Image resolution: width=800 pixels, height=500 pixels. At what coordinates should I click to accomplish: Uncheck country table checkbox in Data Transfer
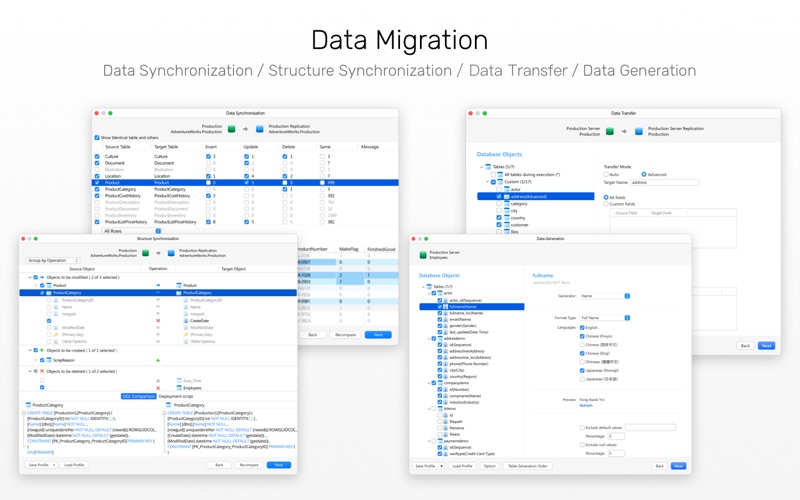[499, 218]
